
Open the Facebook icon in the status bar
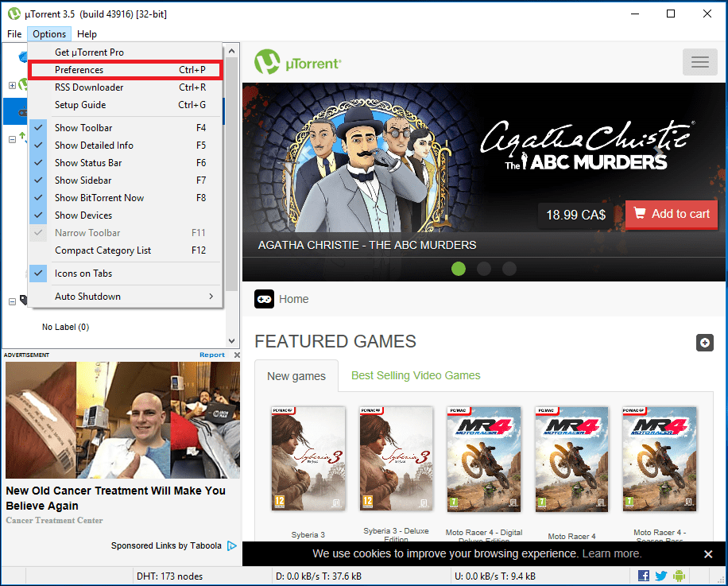coord(644,576)
